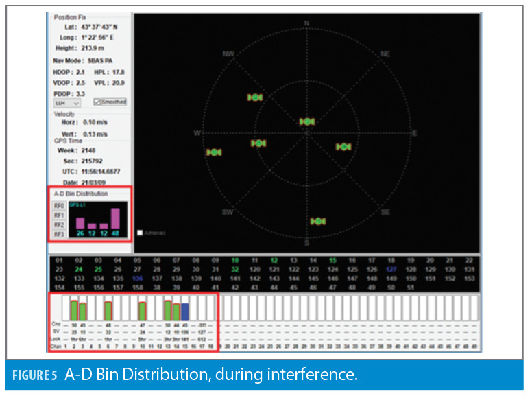Click the blue PRN number 136
Viewport: 532px width, 398px height.
[x=138, y=279]
